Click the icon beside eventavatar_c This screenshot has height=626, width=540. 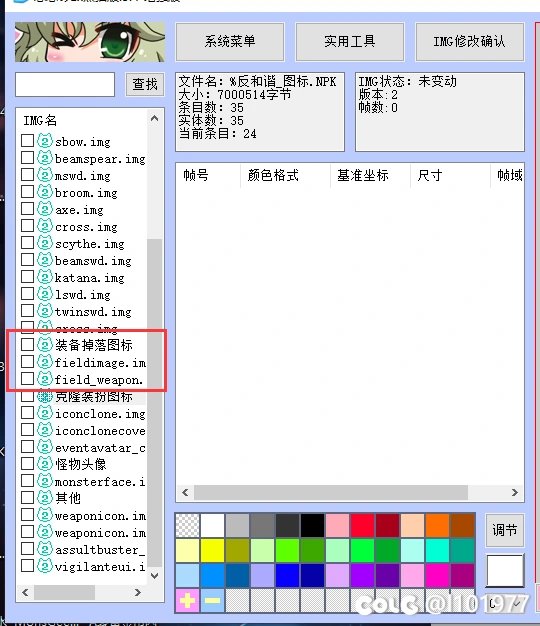click(45, 447)
